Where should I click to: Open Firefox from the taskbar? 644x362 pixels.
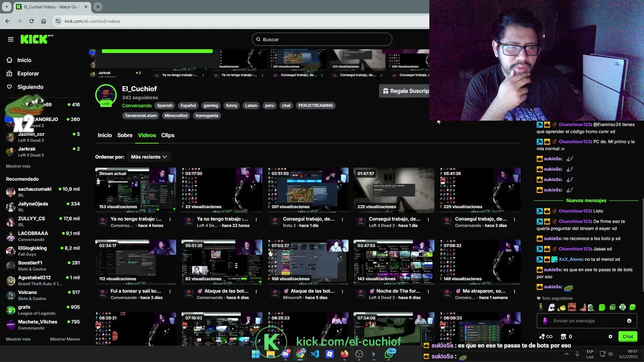click(344, 354)
